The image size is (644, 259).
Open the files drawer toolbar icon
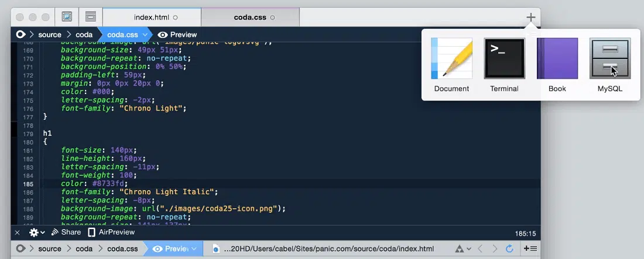point(90,17)
